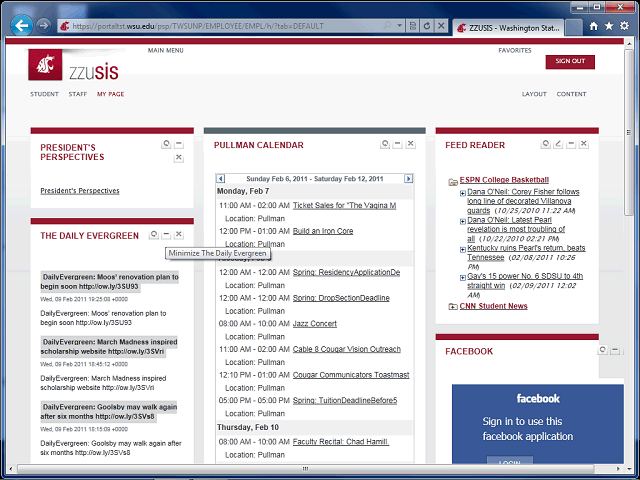This screenshot has height=480, width=640.
Task: Click the browser address bar URL
Action: (x=198, y=26)
